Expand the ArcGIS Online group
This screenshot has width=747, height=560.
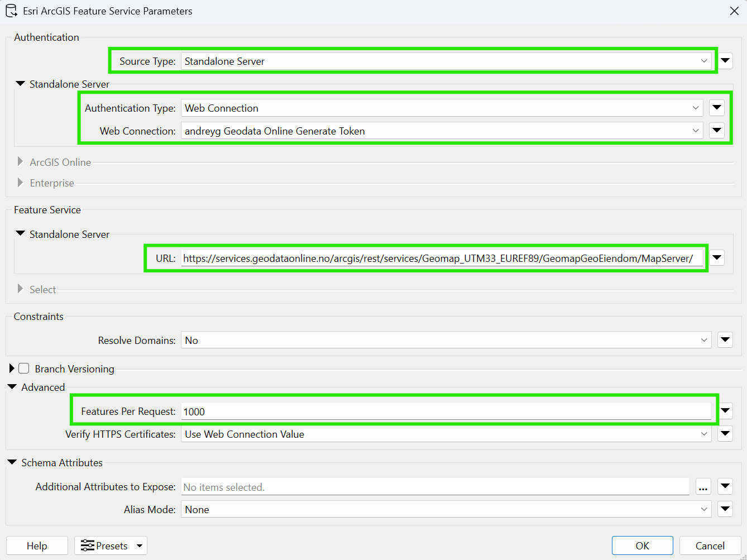coord(21,162)
